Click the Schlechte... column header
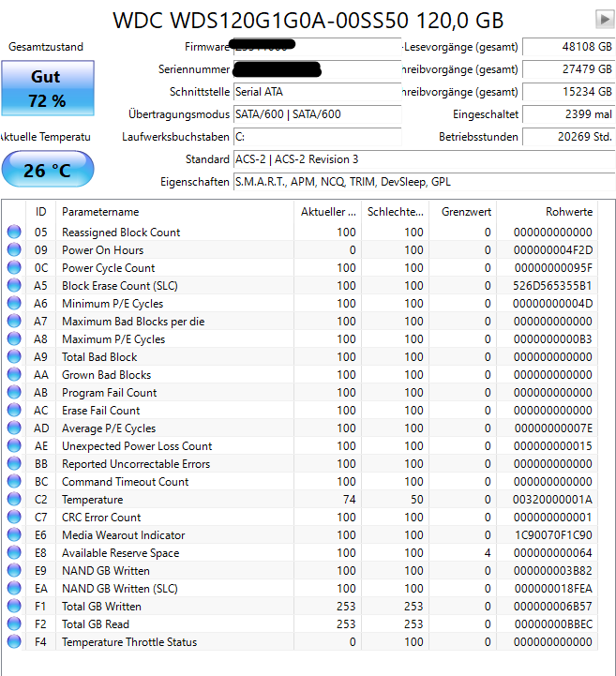The height and width of the screenshot is (676, 616). [396, 212]
